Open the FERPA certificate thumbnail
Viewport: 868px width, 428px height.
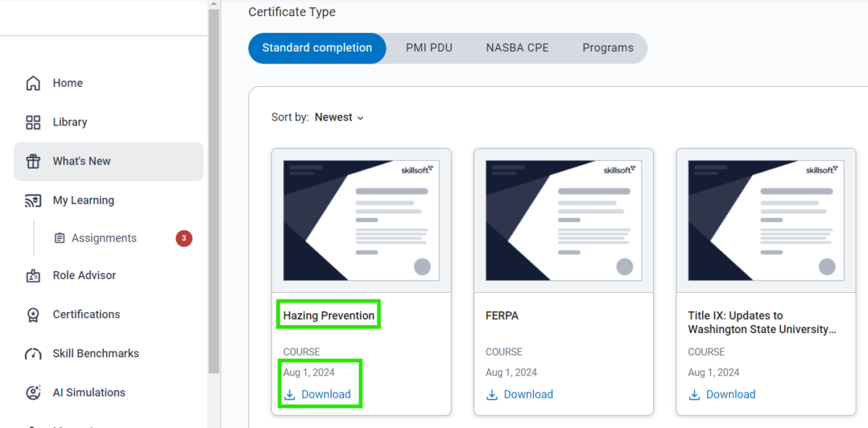pos(563,220)
